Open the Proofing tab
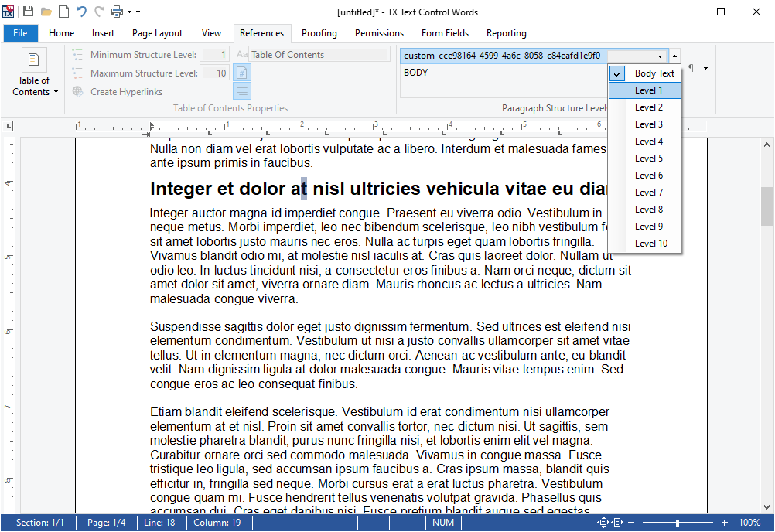Viewport: 775px width, 532px height. [x=319, y=33]
